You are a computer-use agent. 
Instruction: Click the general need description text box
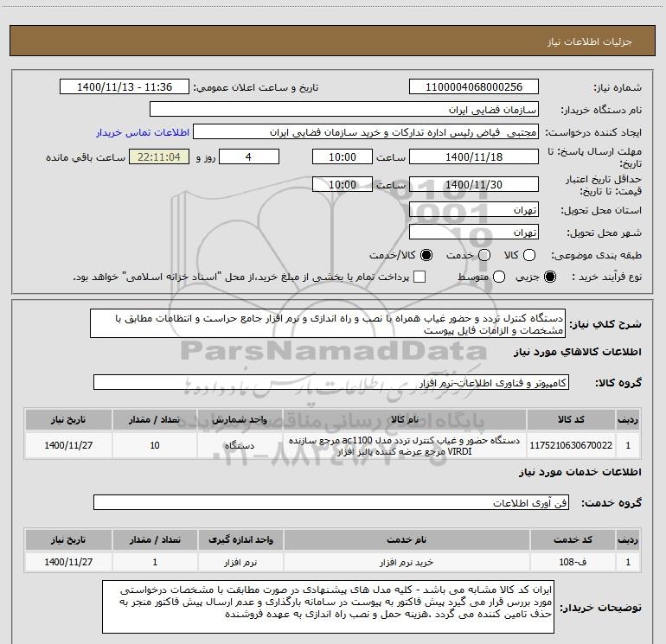[x=328, y=324]
